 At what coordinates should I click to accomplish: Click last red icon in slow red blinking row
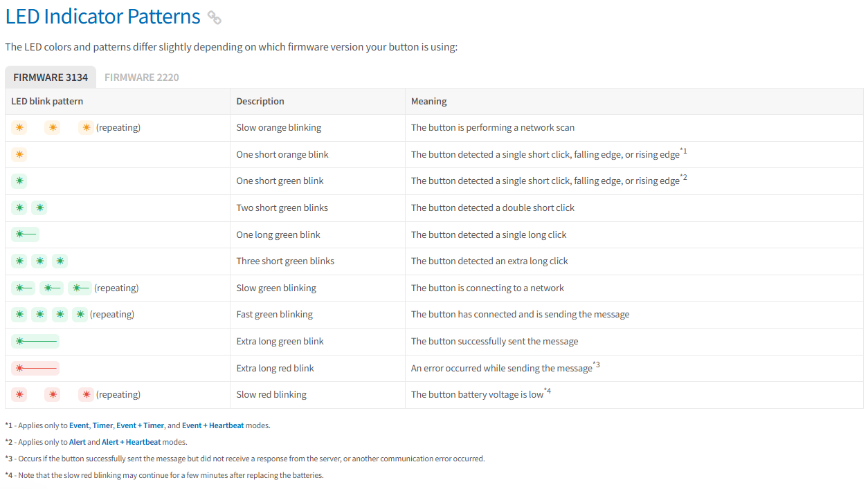click(x=86, y=394)
